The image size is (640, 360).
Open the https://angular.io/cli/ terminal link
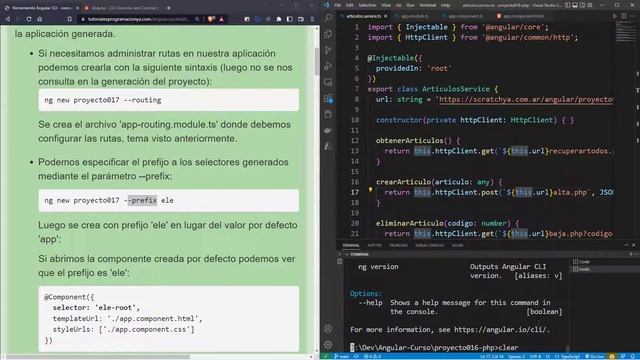point(502,329)
